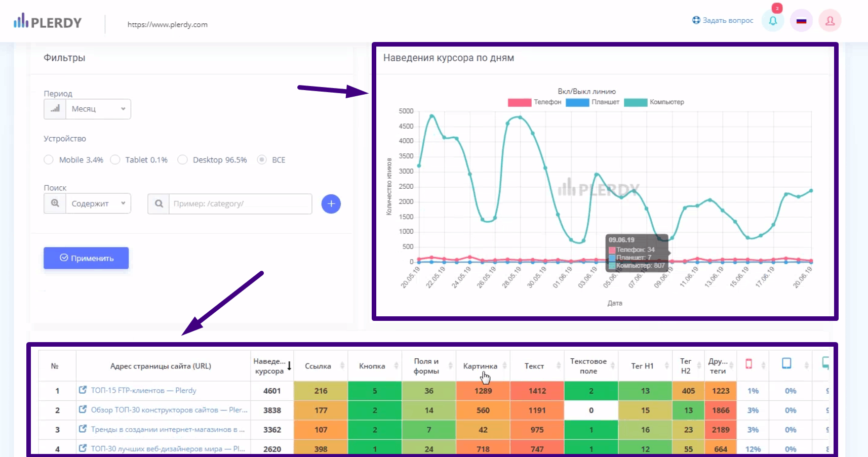Sort table by Картинка column
868x457 pixels.
tap(504, 366)
